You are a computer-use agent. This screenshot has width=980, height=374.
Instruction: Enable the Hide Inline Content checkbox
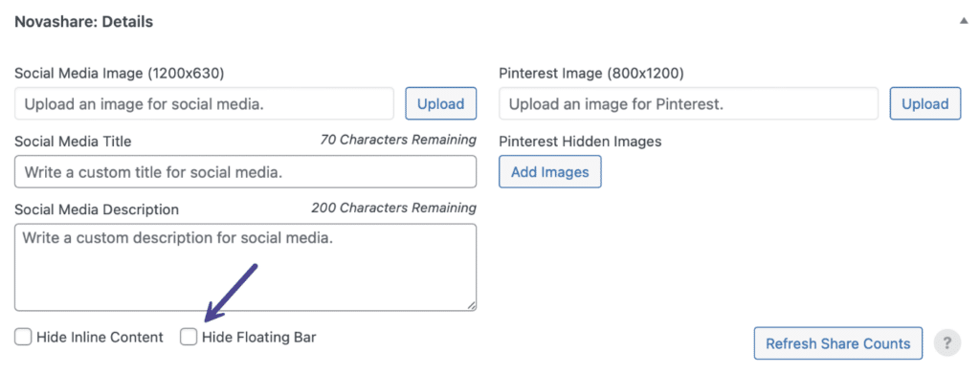(x=23, y=337)
